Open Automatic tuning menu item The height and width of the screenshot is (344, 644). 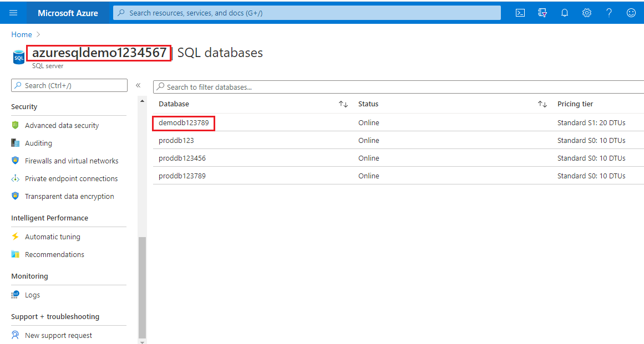pyautogui.click(x=53, y=237)
